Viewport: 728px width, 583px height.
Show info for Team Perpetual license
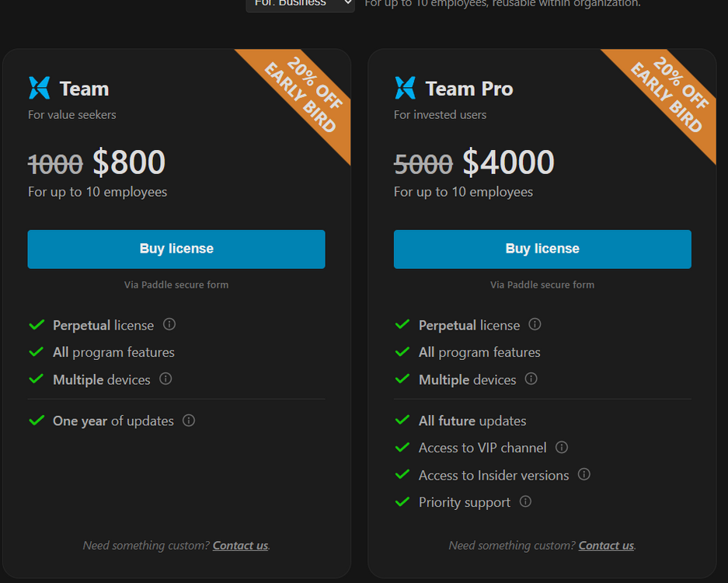click(x=169, y=324)
